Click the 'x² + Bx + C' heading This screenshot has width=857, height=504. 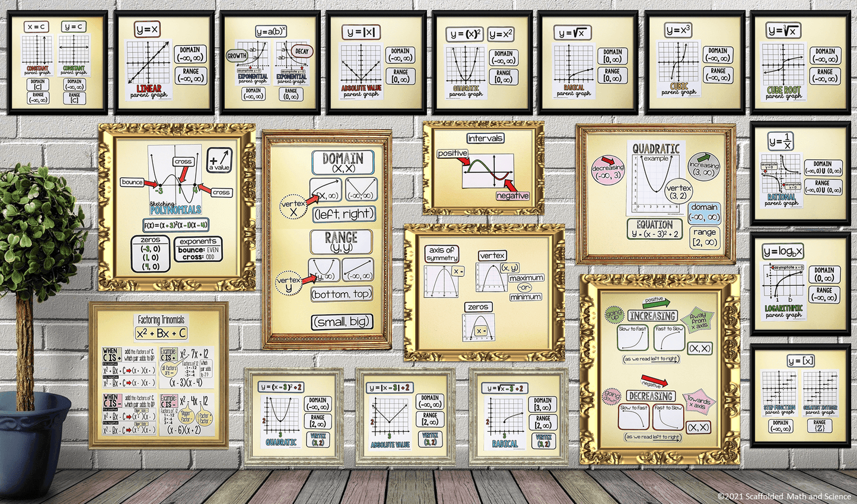[x=161, y=334]
